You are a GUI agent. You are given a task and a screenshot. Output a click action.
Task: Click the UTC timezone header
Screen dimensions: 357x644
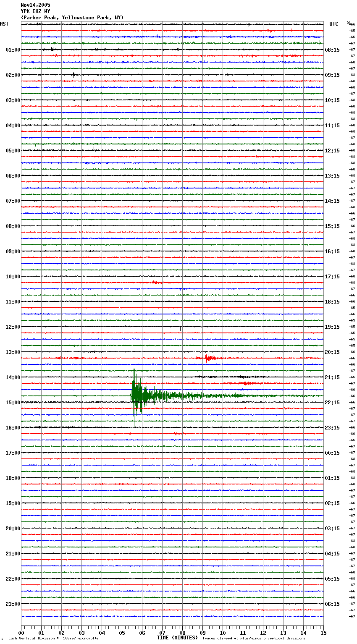[x=334, y=24]
